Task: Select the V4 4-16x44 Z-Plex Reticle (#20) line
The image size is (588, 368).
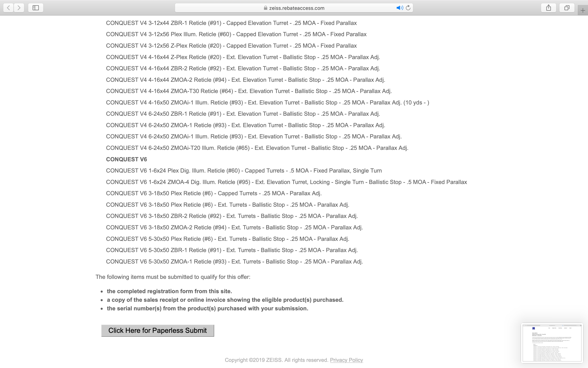Action: tap(243, 57)
